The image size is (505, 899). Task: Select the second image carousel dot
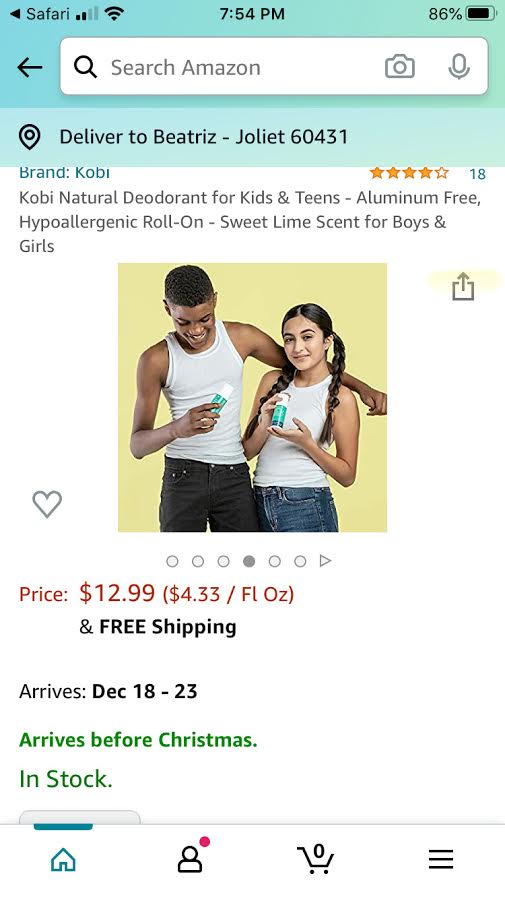point(198,561)
